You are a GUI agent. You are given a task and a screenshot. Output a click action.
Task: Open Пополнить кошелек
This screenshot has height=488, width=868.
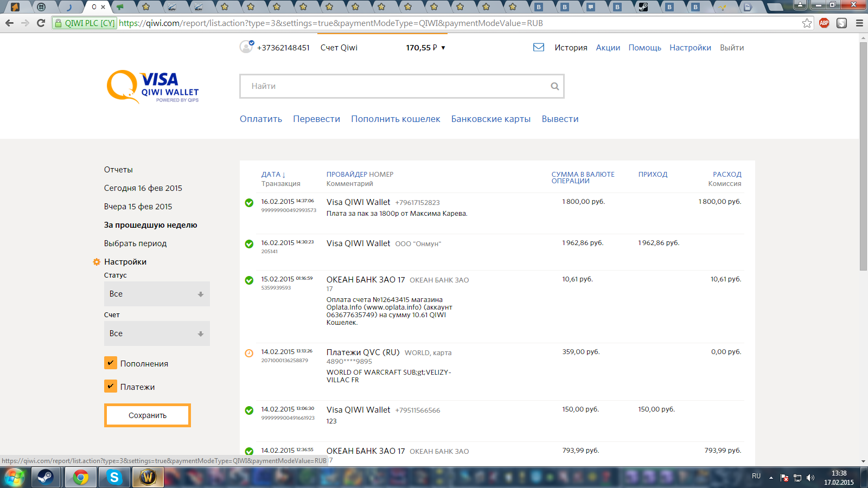click(395, 119)
